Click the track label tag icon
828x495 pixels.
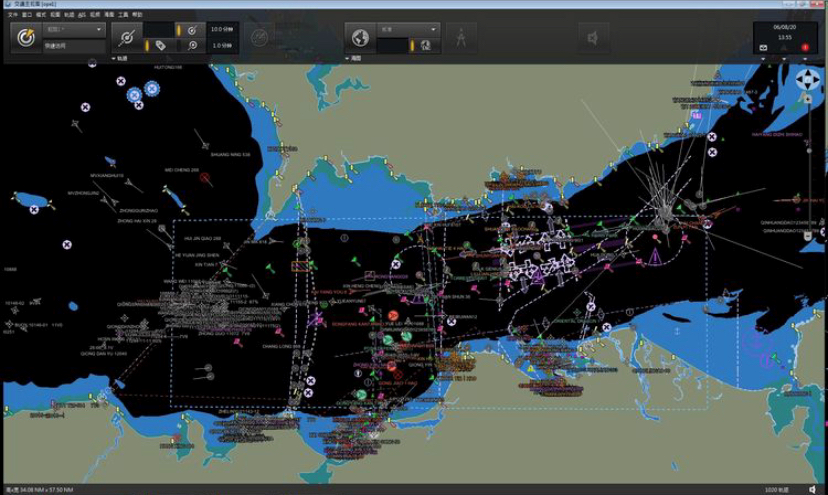pos(161,46)
